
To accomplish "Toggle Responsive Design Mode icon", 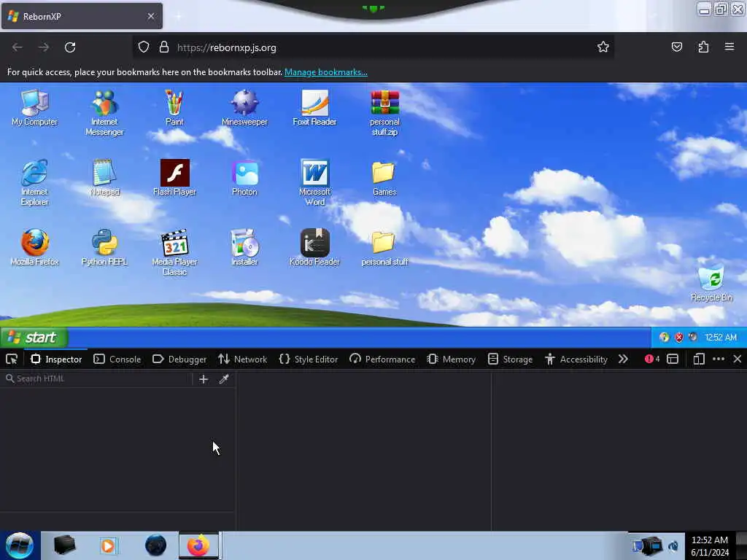I will (x=699, y=359).
